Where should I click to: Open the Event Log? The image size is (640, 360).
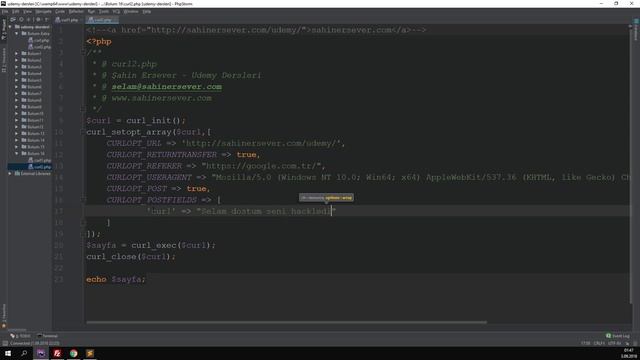(618, 336)
